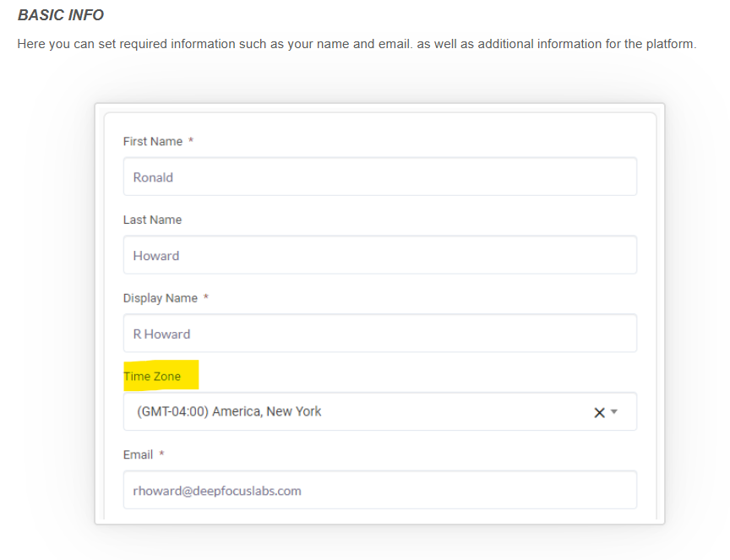Click the Display Name label
The width and height of the screenshot is (730, 560).
[x=161, y=298]
